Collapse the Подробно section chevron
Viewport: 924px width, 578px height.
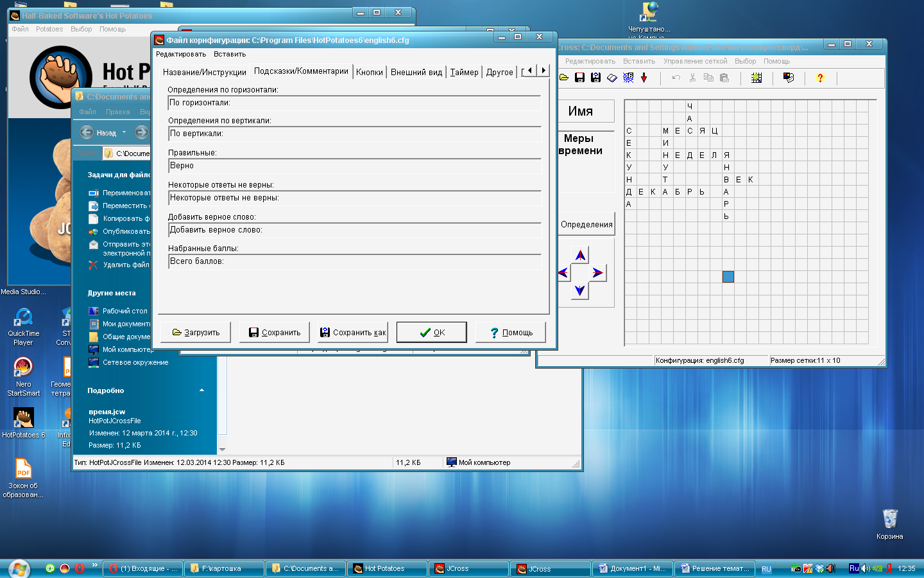202,390
